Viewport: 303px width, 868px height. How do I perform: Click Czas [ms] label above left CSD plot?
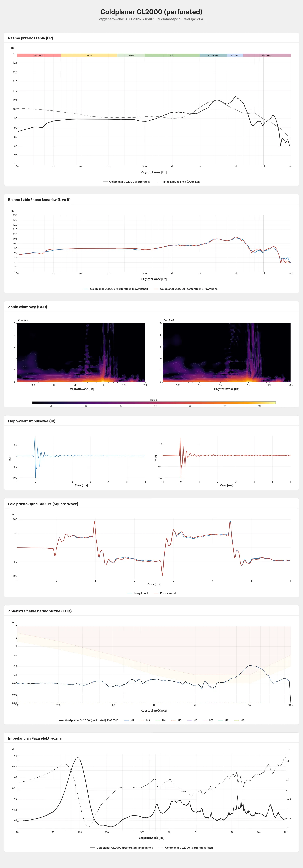coord(23,320)
